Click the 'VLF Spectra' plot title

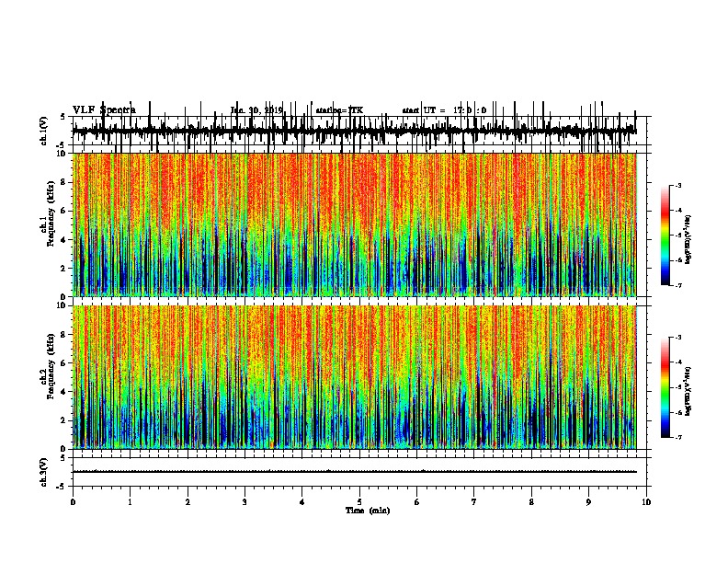(x=105, y=110)
